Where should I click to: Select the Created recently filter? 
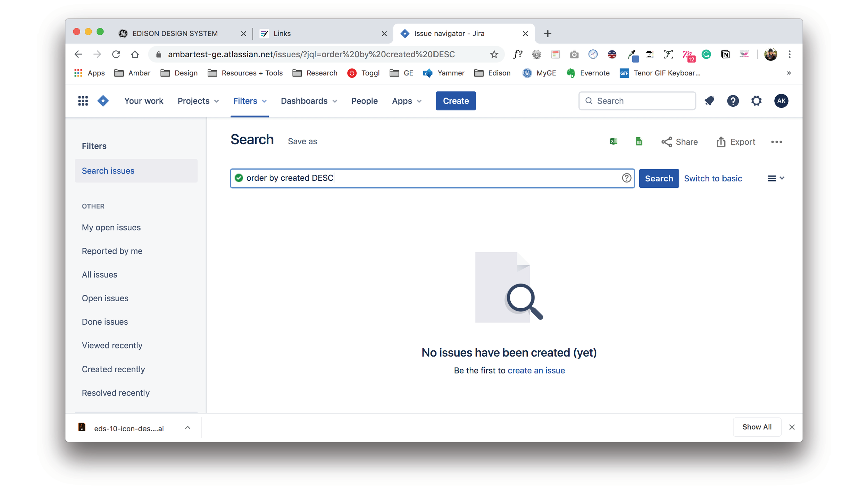coord(113,369)
